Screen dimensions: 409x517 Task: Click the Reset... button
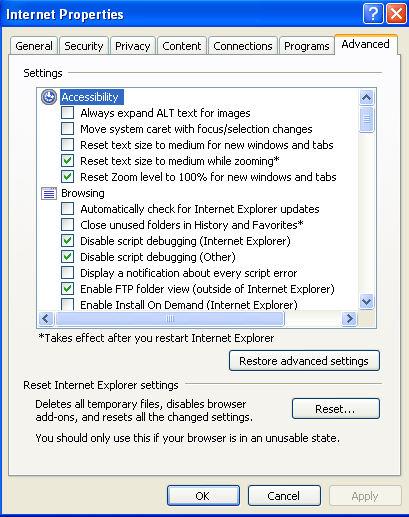pyautogui.click(x=336, y=409)
